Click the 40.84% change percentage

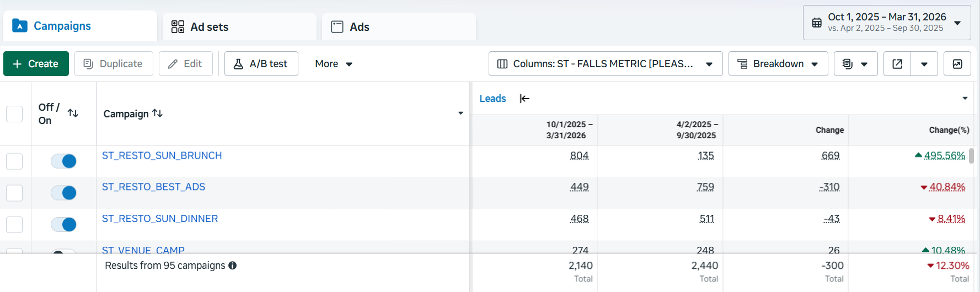tap(947, 187)
